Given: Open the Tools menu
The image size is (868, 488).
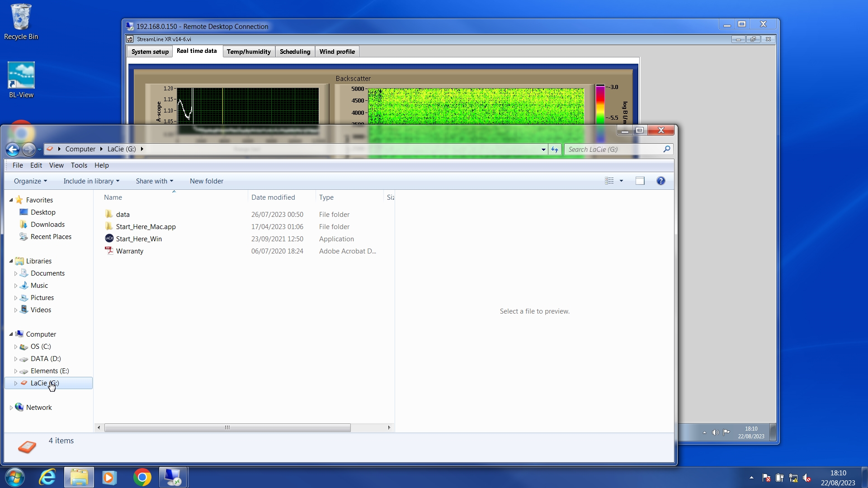Looking at the screenshot, I should click(x=79, y=165).
